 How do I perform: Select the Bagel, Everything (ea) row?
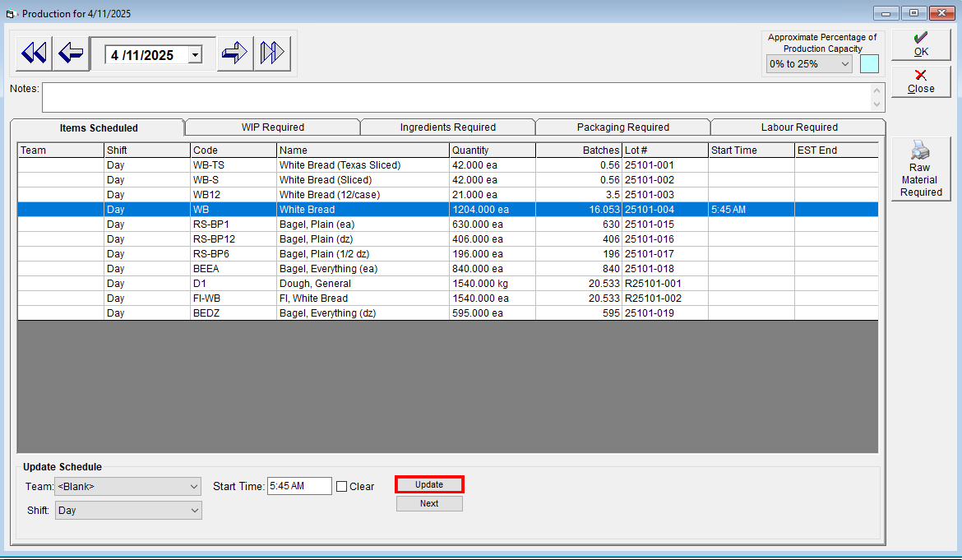448,269
